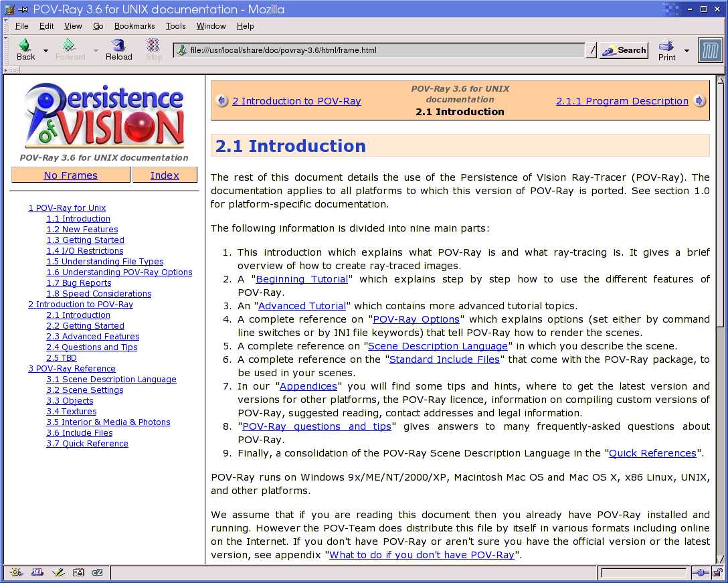This screenshot has width=728, height=583.
Task: Open '2.4 Questions and Tips' sidebar link
Action: (92, 347)
